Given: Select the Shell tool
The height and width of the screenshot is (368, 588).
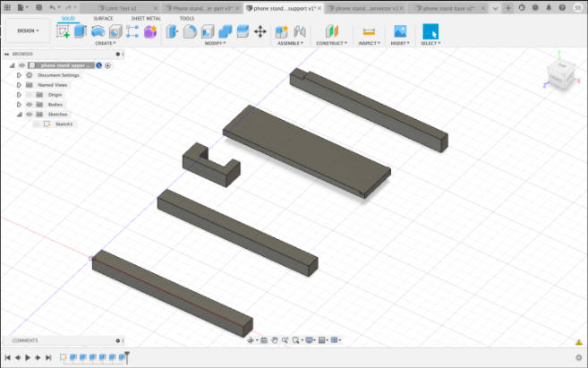Looking at the screenshot, I should coord(208,31).
